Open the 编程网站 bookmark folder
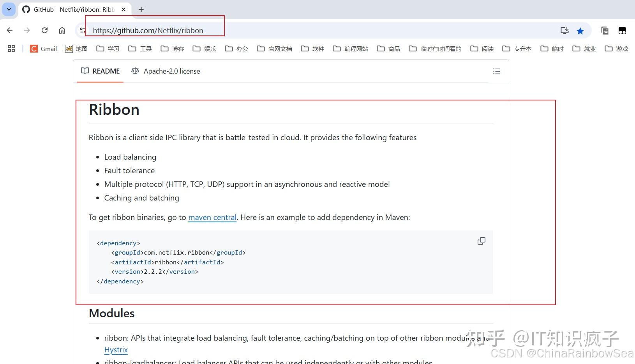Viewport: 635px width, 364px height. [x=351, y=49]
